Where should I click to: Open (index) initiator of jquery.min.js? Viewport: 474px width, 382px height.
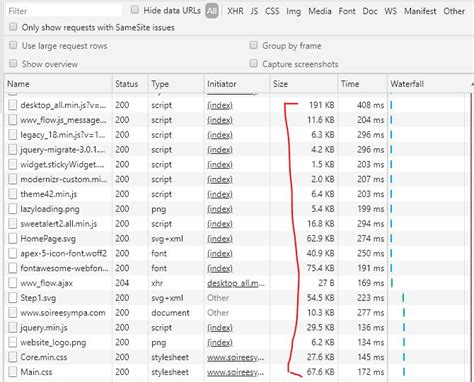(x=220, y=328)
